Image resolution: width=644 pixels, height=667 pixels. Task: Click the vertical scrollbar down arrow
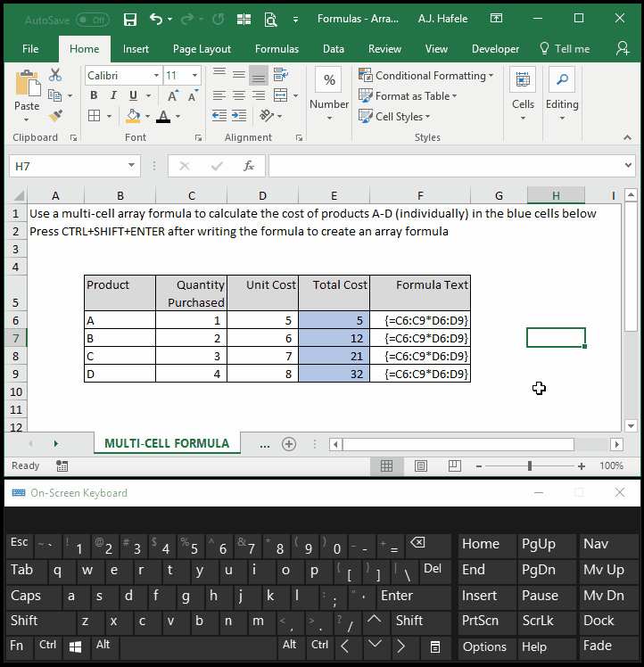(x=631, y=425)
